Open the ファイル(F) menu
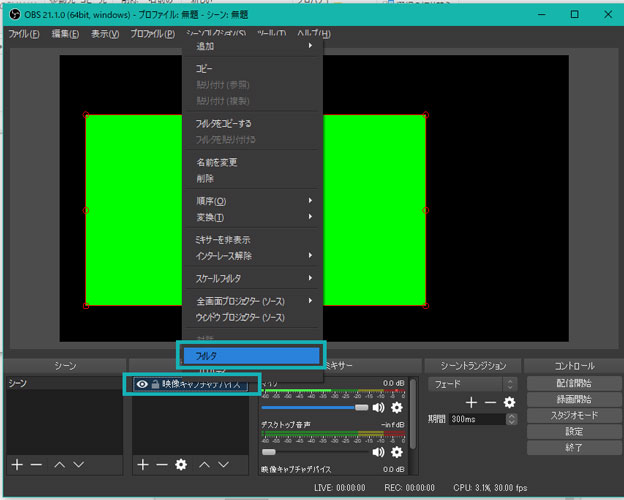 24,34
